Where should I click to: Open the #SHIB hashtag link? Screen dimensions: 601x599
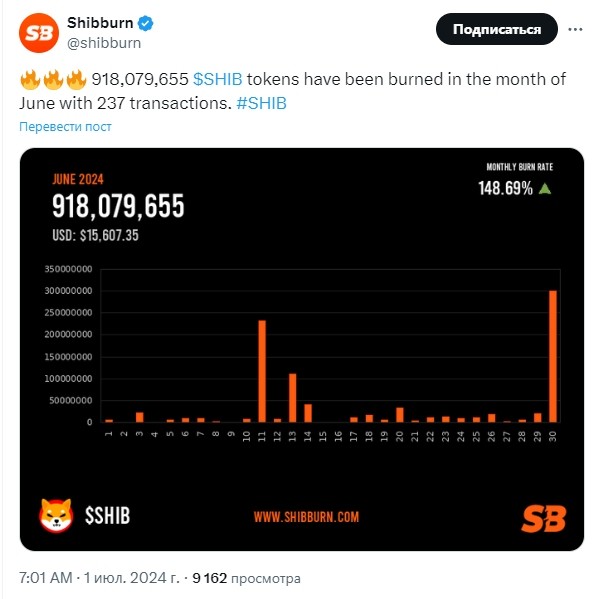(x=263, y=102)
